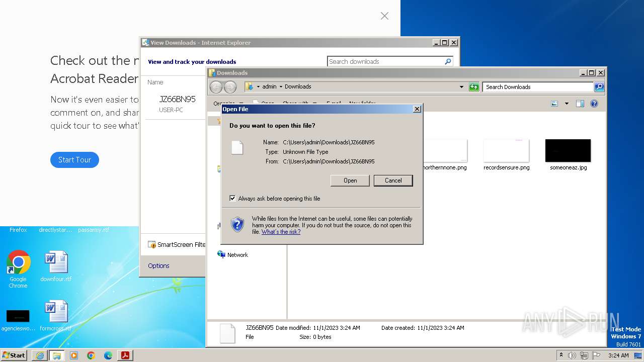Screen dimensions: 644x362
Task: Expand the admin breadcrumb arrow
Action: [x=281, y=86]
